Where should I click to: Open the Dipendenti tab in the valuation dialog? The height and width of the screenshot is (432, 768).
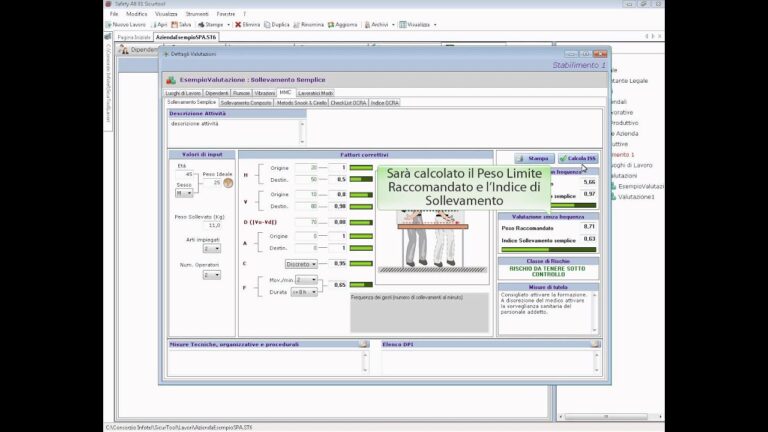[x=216, y=93]
